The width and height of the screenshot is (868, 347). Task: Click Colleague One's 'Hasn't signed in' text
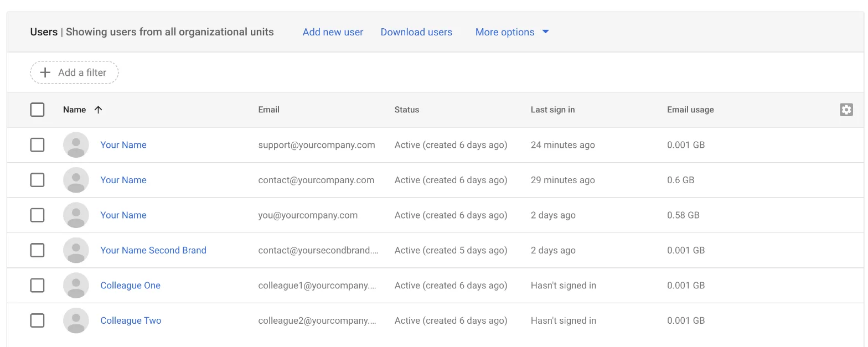pos(563,286)
